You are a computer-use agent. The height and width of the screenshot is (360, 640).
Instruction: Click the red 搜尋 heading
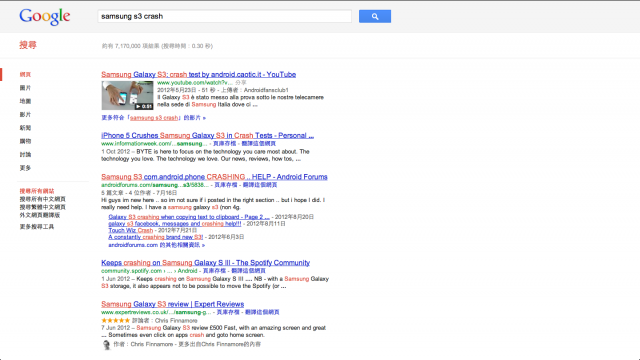28,45
